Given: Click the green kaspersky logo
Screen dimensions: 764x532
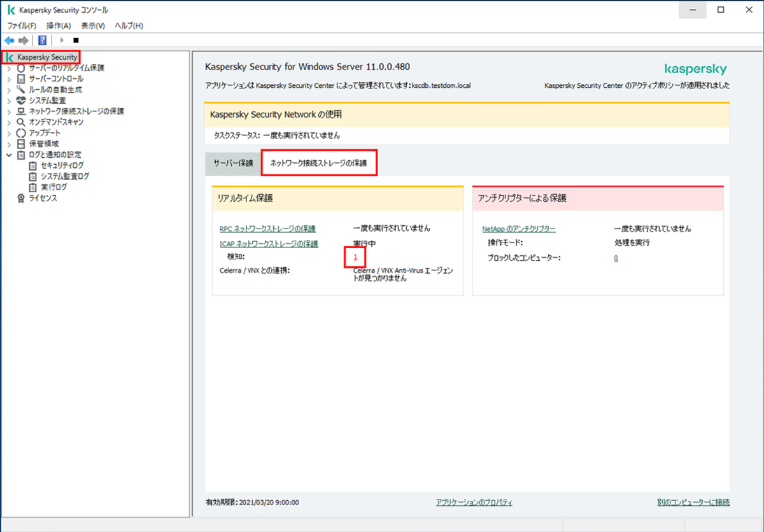Looking at the screenshot, I should pyautogui.click(x=695, y=68).
